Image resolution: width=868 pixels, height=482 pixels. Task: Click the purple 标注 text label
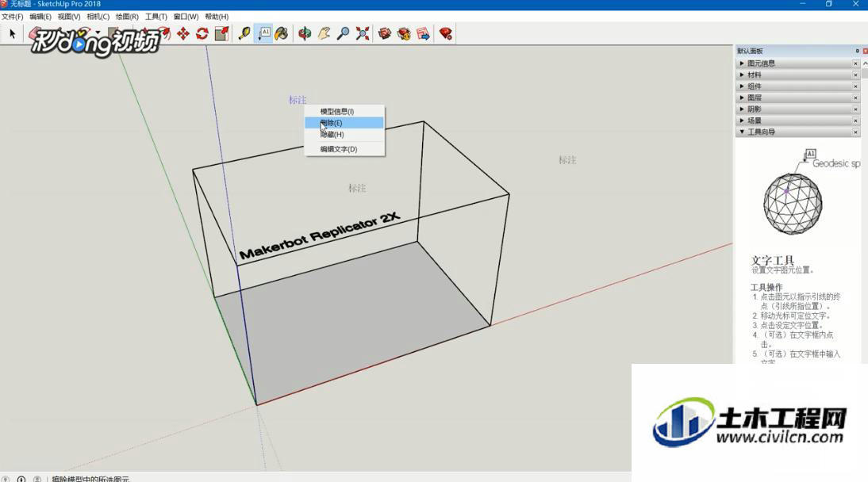pyautogui.click(x=298, y=100)
